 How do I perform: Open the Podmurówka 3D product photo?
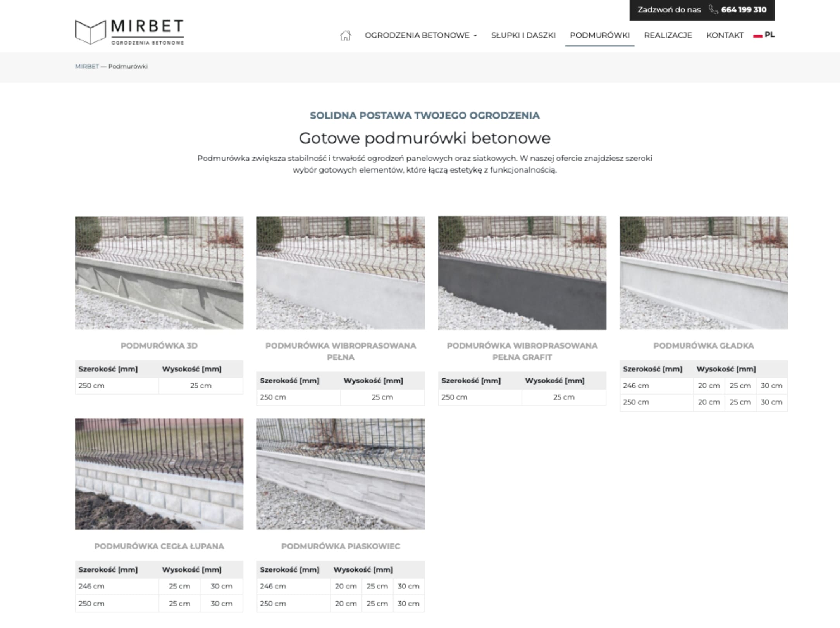tap(159, 273)
